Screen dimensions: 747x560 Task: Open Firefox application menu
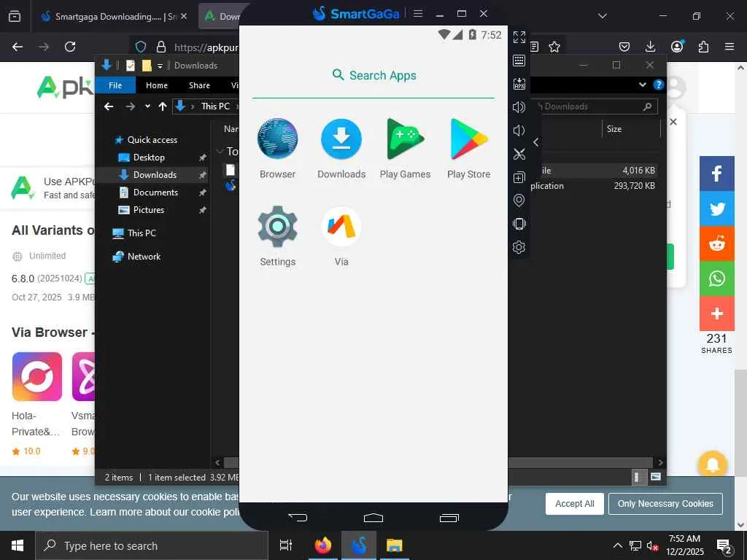click(729, 47)
